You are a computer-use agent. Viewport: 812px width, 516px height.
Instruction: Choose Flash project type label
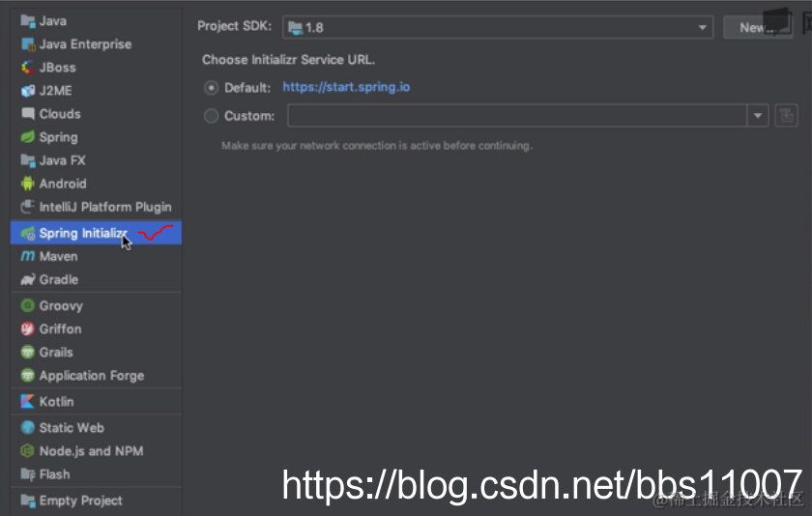click(x=54, y=474)
